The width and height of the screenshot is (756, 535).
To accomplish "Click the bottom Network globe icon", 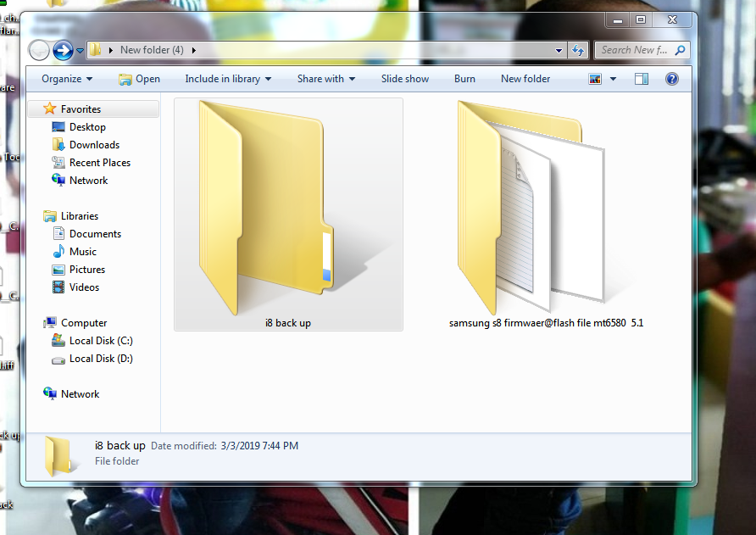I will click(50, 393).
